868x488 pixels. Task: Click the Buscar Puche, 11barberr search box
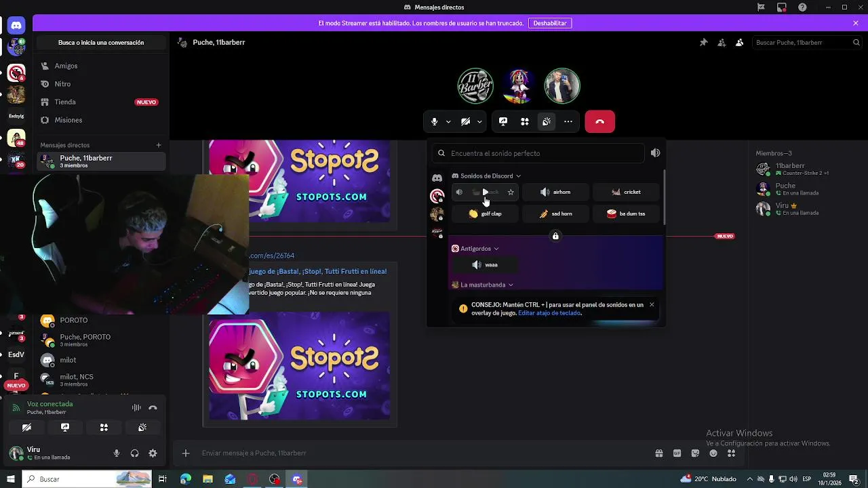pyautogui.click(x=807, y=42)
